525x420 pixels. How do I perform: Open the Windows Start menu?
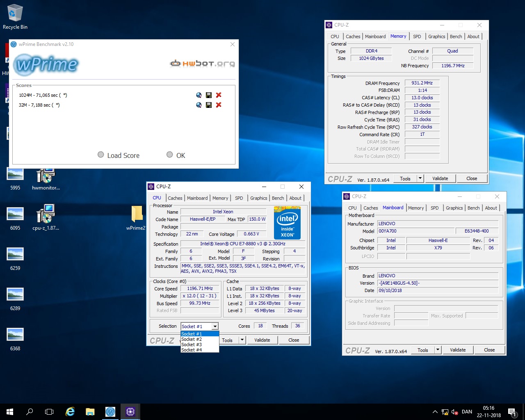(10, 412)
